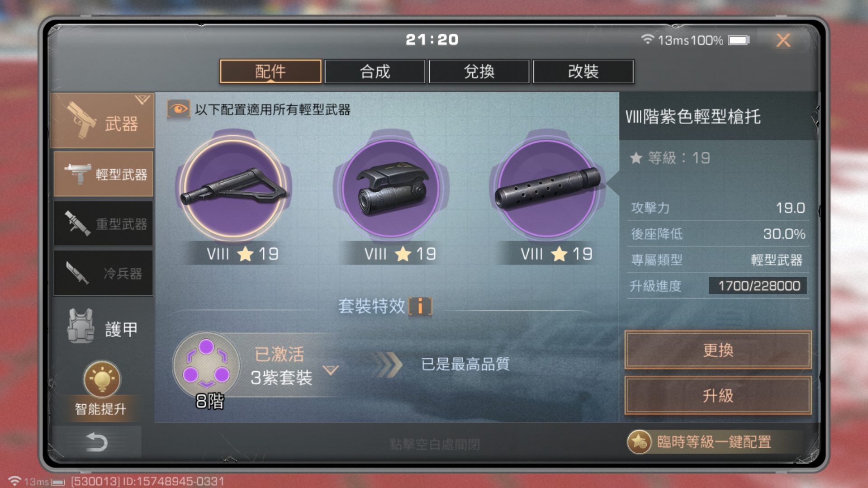
Task: Select the gun stock attachment icon
Action: pyautogui.click(x=233, y=188)
